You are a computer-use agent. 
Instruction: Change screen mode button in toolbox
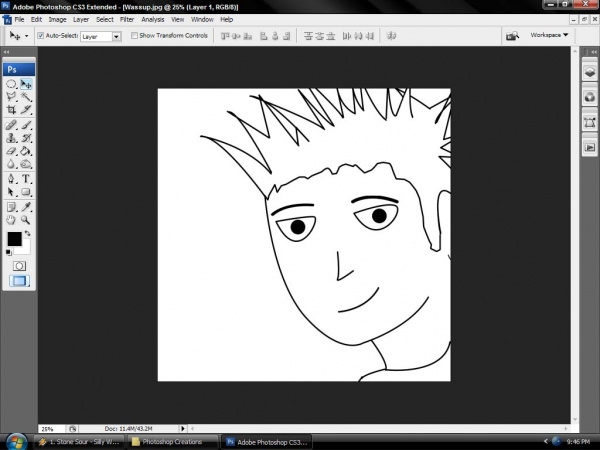(19, 281)
